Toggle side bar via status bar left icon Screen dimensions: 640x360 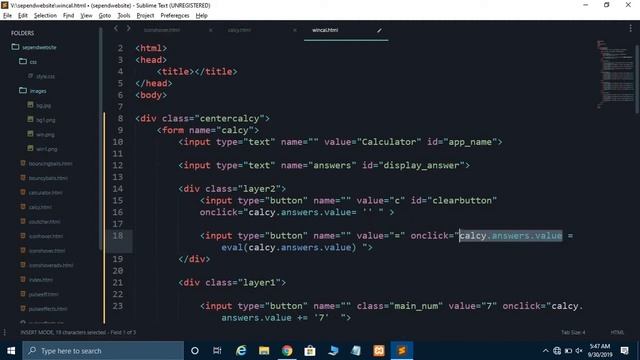click(x=5, y=332)
